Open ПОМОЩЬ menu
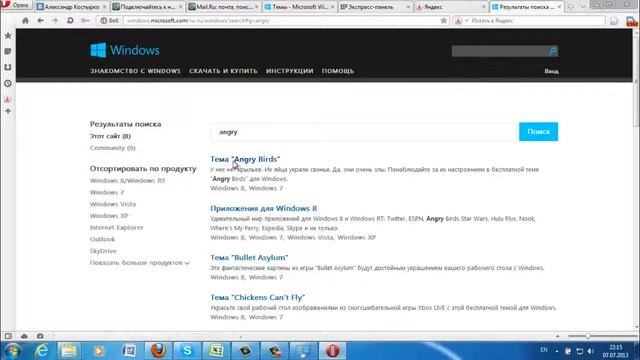 tap(338, 71)
